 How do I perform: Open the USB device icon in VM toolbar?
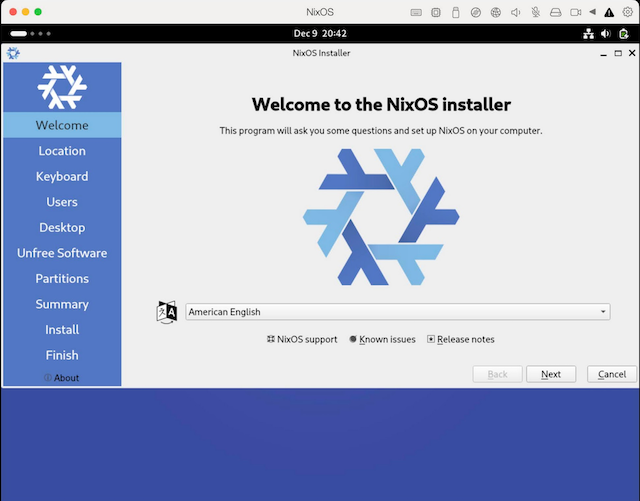point(456,13)
